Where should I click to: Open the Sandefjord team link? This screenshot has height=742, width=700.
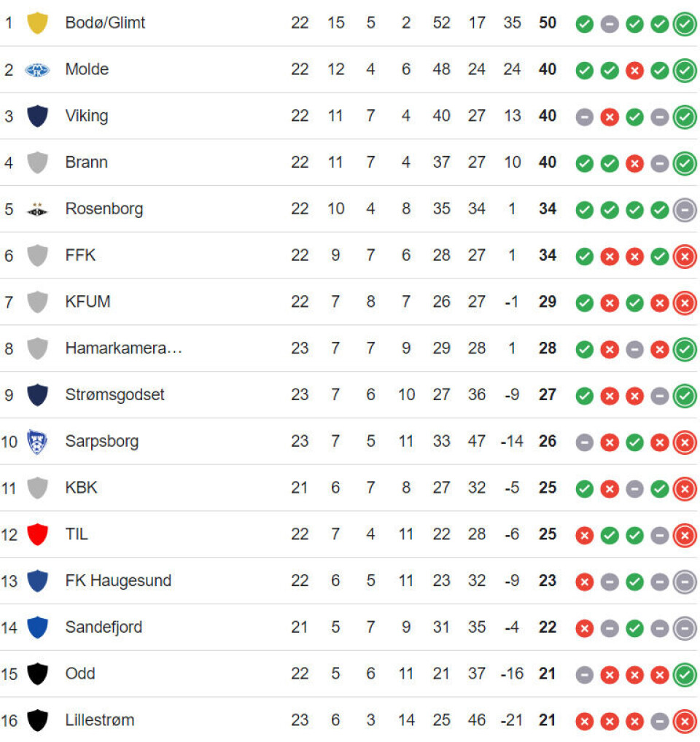click(x=104, y=627)
